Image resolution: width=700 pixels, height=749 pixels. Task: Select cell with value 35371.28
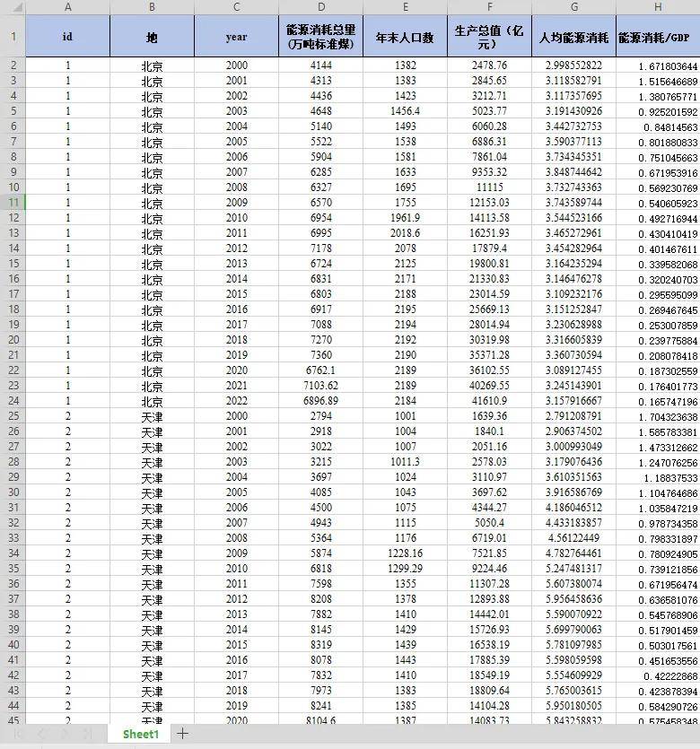(x=490, y=355)
